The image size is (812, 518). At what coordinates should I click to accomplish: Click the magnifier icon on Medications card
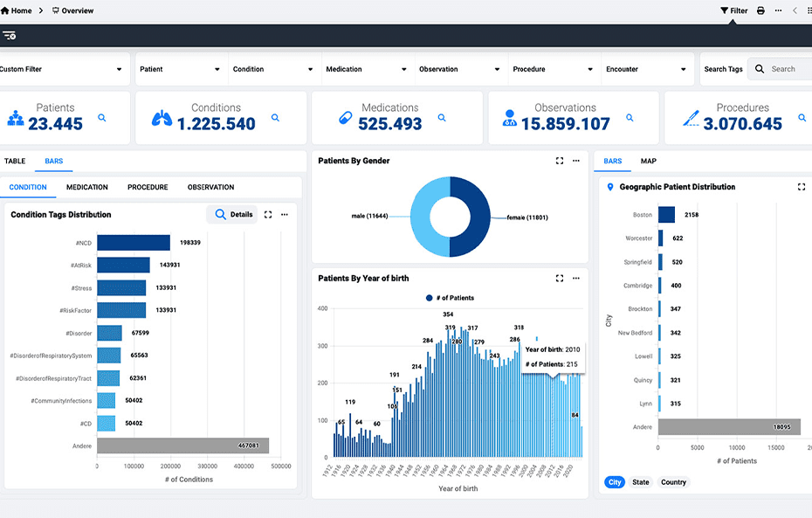(442, 117)
